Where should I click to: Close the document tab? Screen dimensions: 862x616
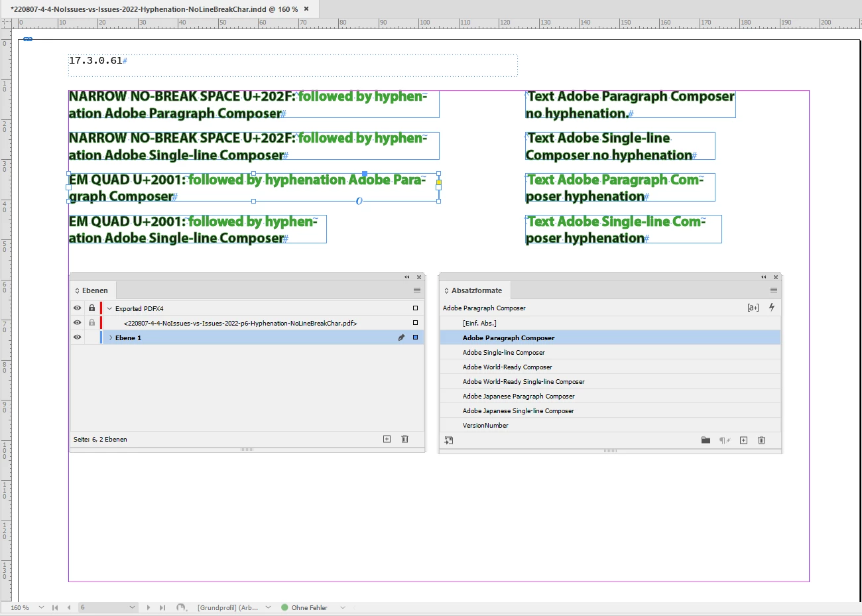(x=306, y=9)
